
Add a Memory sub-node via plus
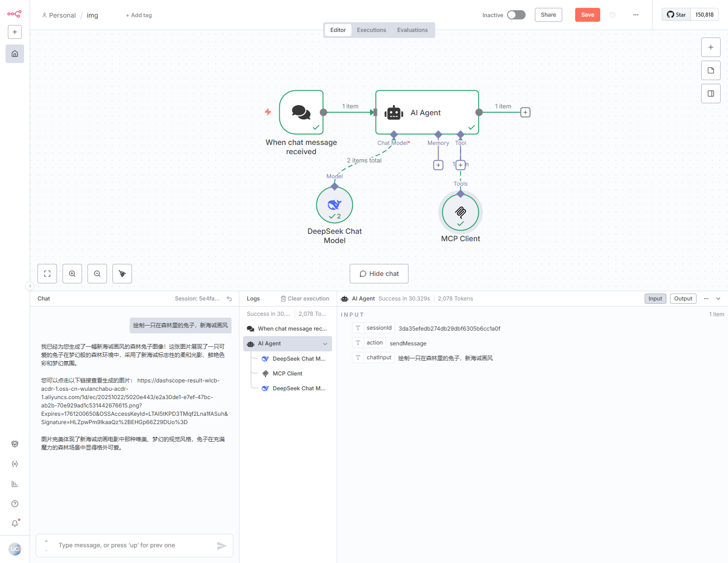(438, 165)
